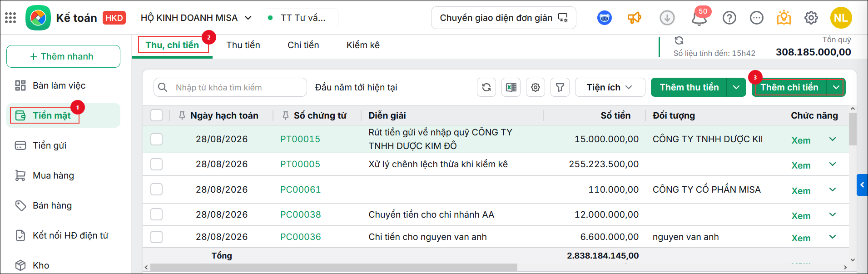868x274 pixels.
Task: Check the row for PC00061
Action: tap(156, 189)
